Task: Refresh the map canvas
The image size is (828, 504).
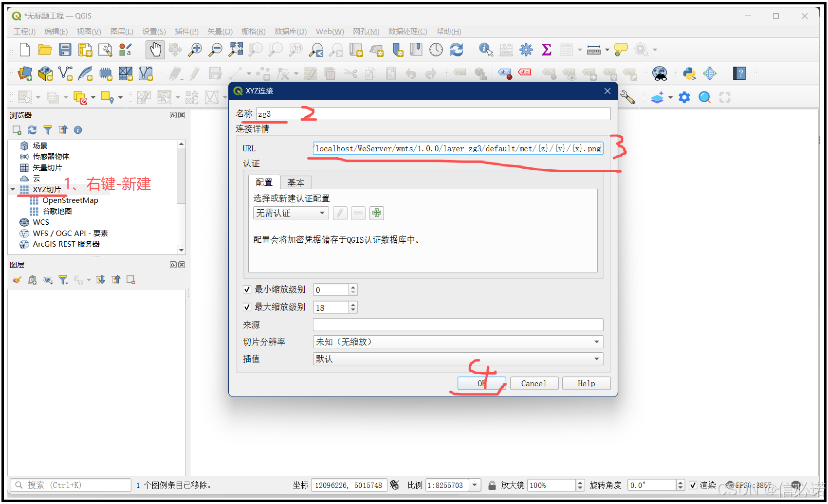Action: click(x=457, y=50)
